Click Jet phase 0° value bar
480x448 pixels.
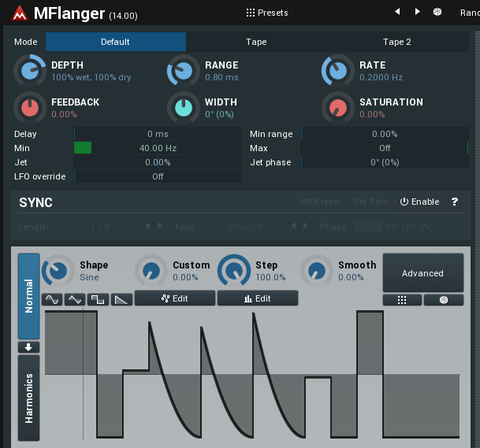pos(385,162)
